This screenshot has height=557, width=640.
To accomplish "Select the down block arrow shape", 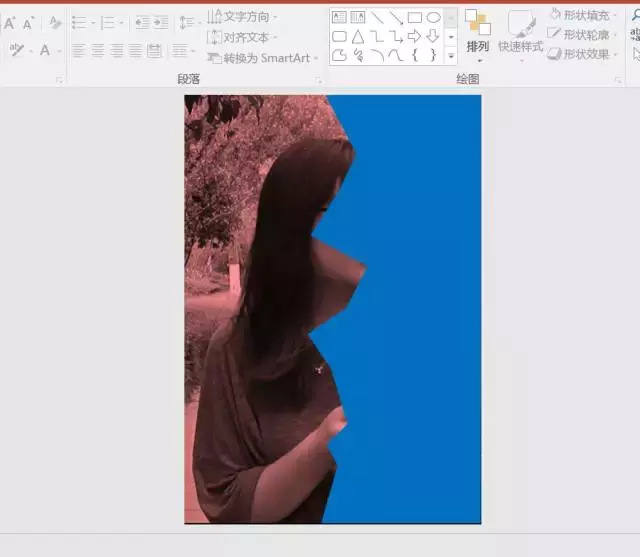I will [x=433, y=36].
